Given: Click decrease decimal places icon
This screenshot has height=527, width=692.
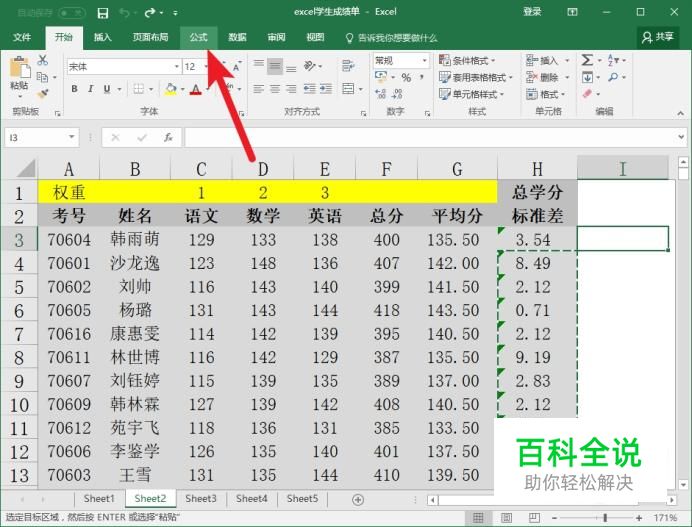Looking at the screenshot, I should point(397,94).
